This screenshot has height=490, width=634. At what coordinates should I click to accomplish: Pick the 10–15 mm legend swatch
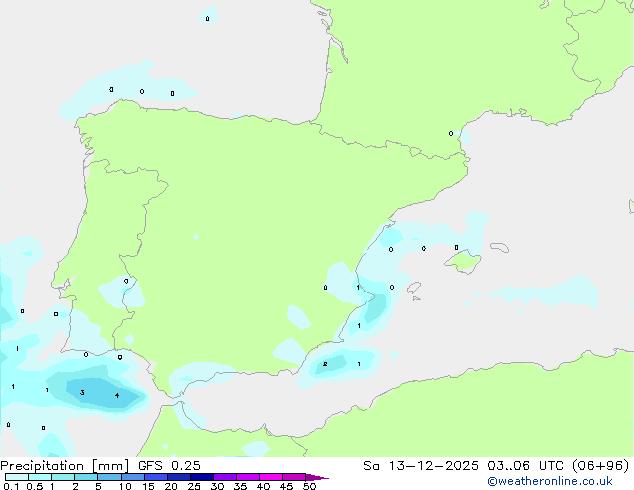[x=133, y=477]
